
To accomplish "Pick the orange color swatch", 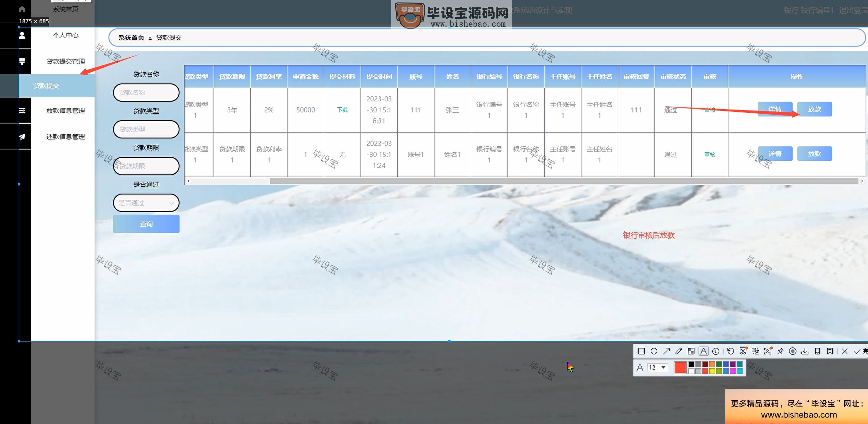I will click(x=712, y=364).
